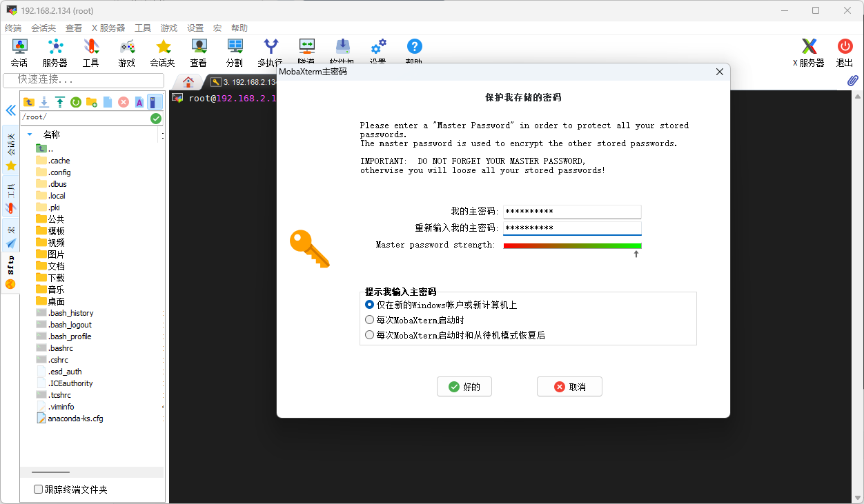Select 每次MobaXterm启动时和从待机模式恢复后 radio option
The height and width of the screenshot is (504, 864).
(x=369, y=335)
